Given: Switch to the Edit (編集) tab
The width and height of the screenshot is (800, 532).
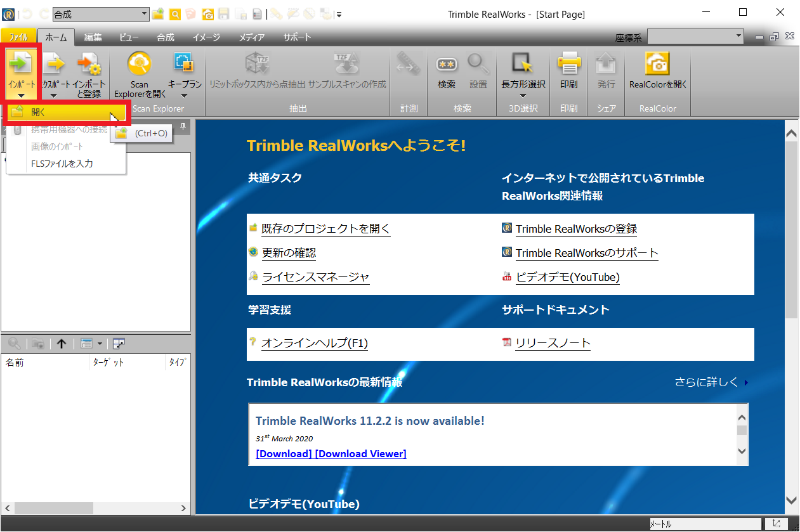Looking at the screenshot, I should pos(93,37).
